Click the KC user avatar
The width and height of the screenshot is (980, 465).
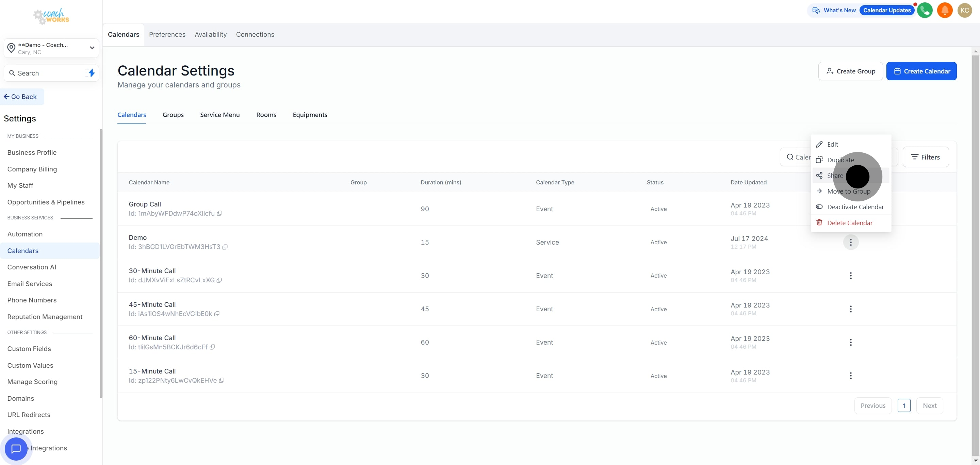964,10
